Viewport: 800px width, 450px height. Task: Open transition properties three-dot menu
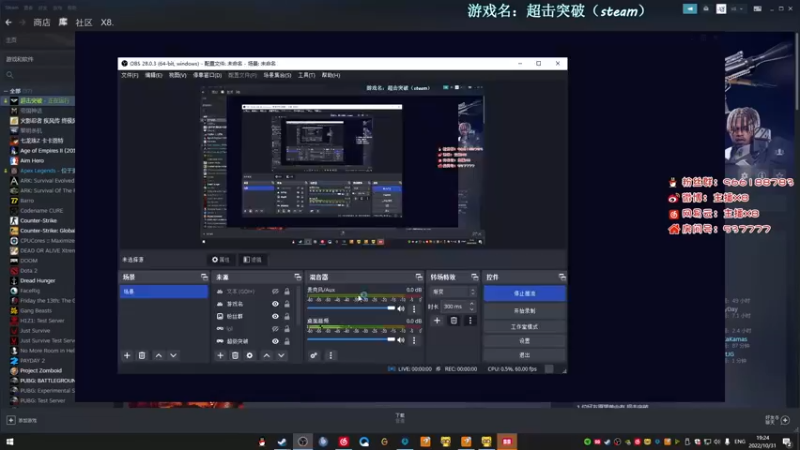click(x=470, y=320)
